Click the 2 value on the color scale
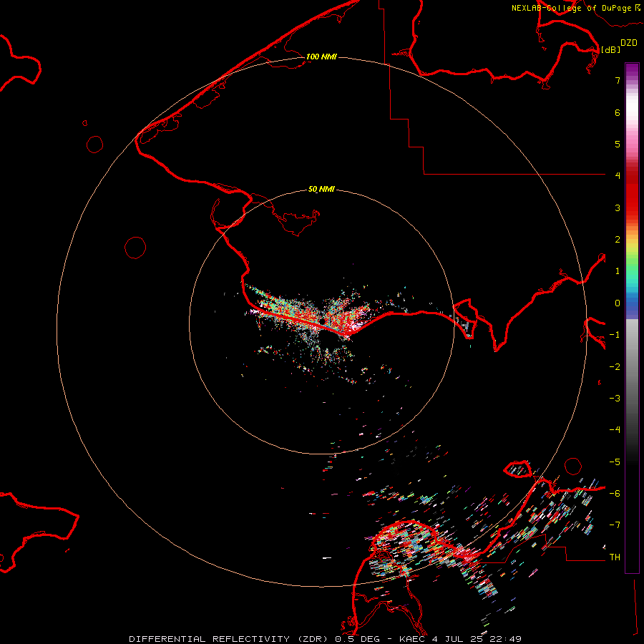Screen dimensions: 644x644 [x=618, y=240]
